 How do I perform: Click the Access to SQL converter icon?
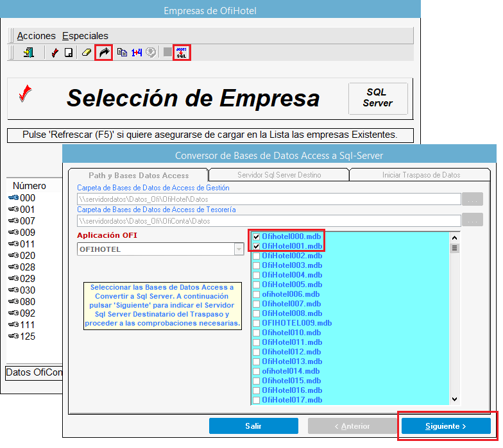[x=182, y=53]
